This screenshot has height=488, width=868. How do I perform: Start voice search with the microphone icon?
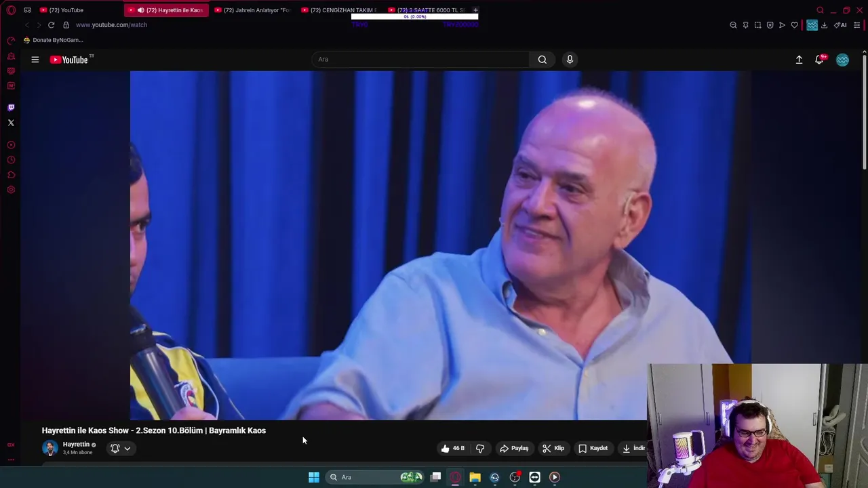point(570,60)
